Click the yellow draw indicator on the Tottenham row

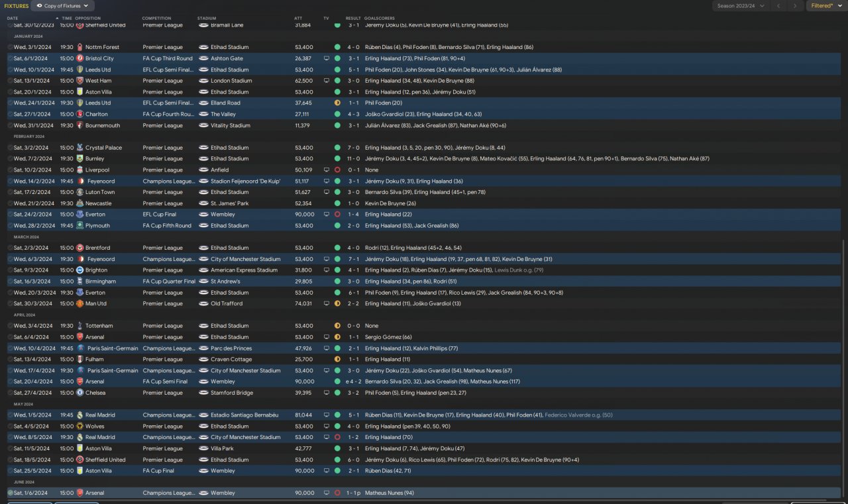[x=337, y=326]
